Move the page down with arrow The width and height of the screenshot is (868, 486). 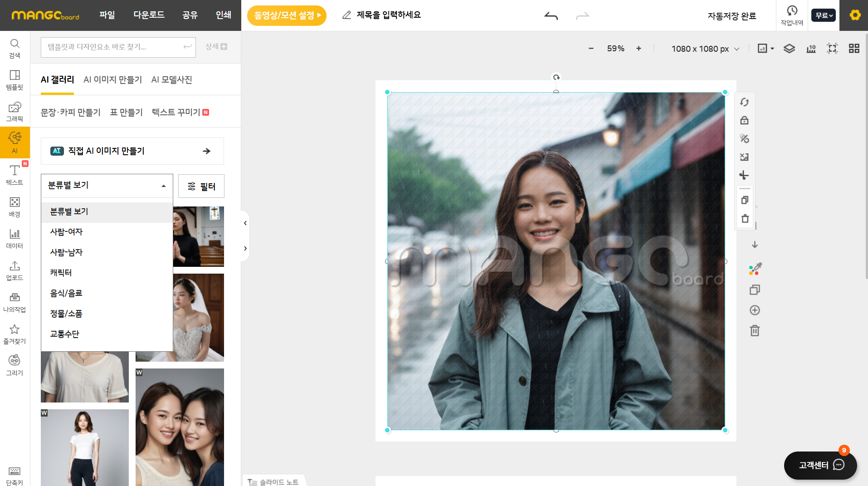click(x=755, y=245)
